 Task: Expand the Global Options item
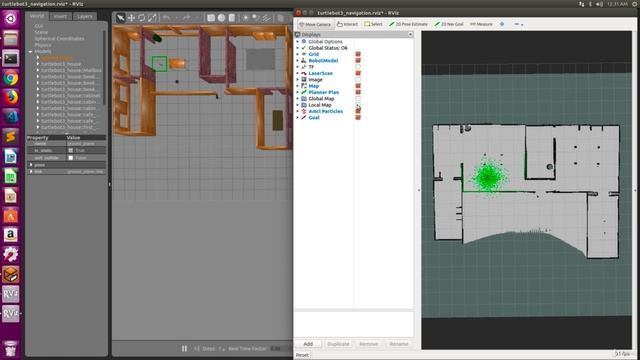298,41
